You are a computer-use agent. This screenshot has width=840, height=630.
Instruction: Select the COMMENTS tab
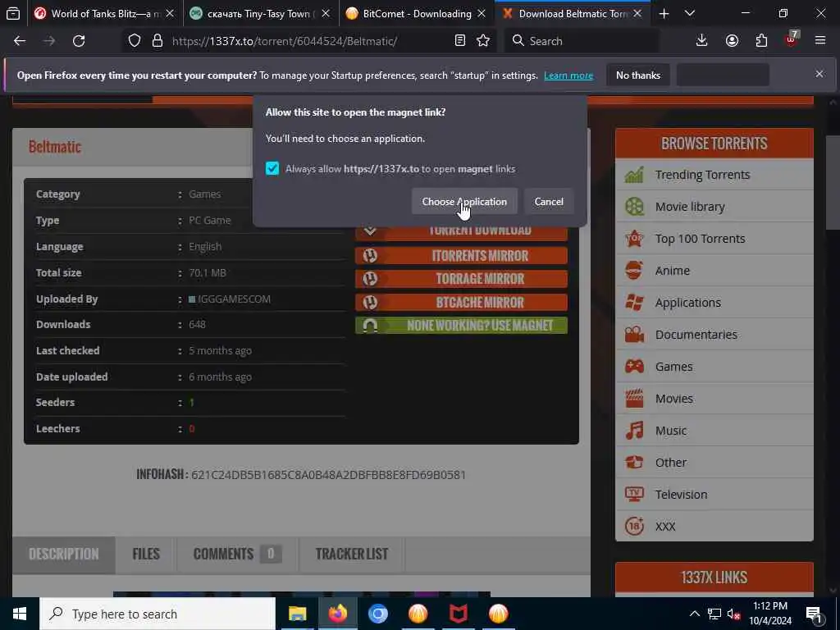coord(237,555)
